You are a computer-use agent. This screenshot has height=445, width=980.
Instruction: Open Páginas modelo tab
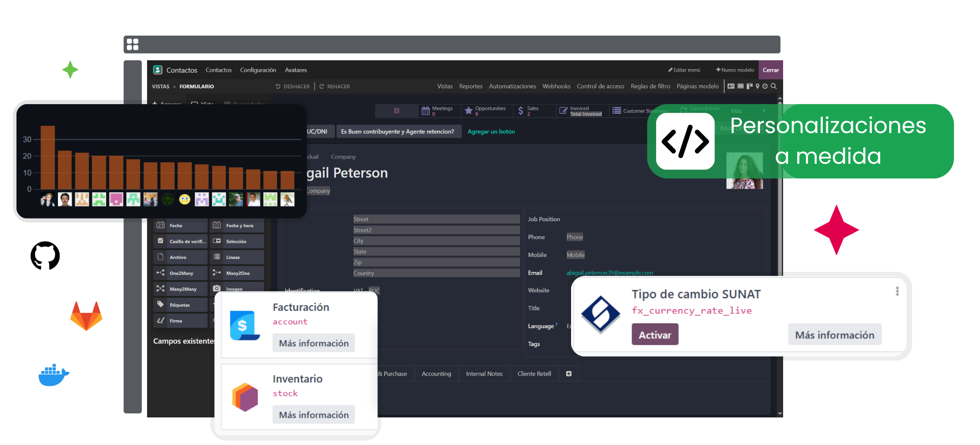(698, 86)
